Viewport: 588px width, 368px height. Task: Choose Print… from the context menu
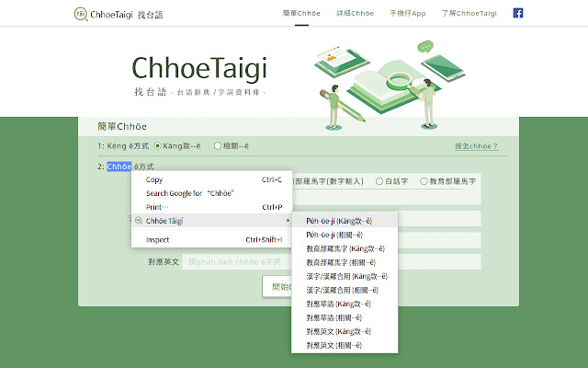[x=212, y=207]
